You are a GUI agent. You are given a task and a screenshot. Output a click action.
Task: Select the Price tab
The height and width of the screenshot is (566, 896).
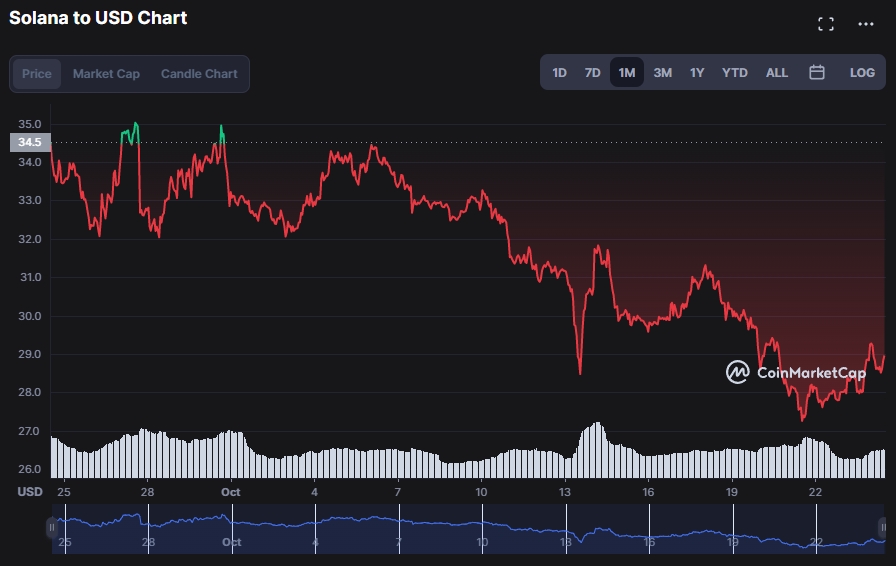[x=37, y=74]
